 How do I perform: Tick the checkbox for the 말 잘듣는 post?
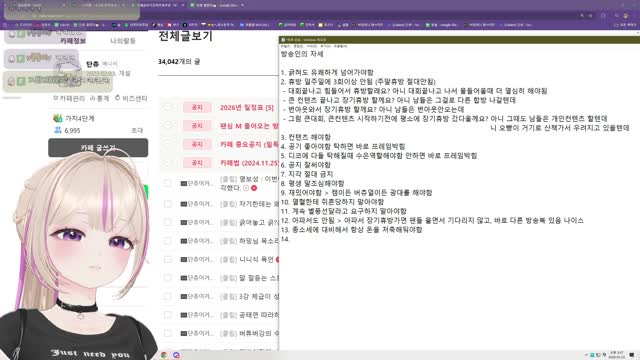tap(167, 278)
